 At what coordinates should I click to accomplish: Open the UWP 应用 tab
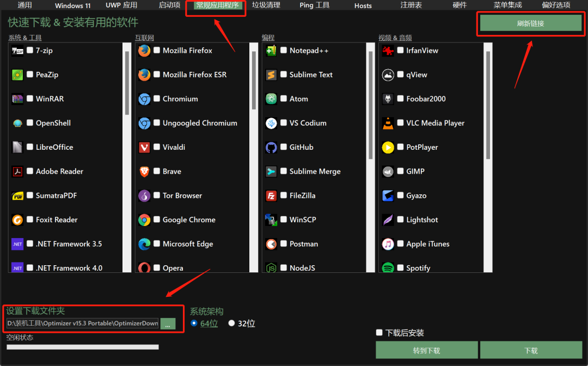[x=121, y=5]
